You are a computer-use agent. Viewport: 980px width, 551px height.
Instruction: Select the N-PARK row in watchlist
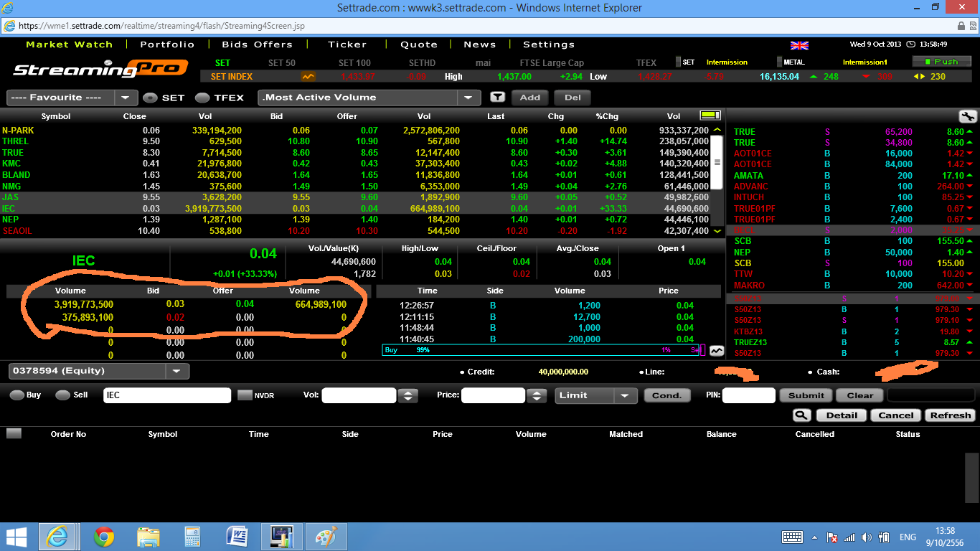tap(355, 131)
